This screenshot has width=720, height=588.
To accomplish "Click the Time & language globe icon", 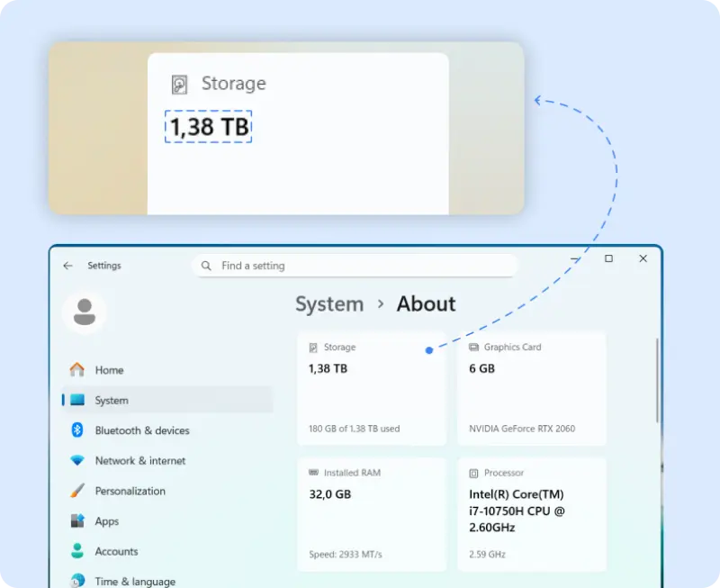I will pyautogui.click(x=77, y=581).
